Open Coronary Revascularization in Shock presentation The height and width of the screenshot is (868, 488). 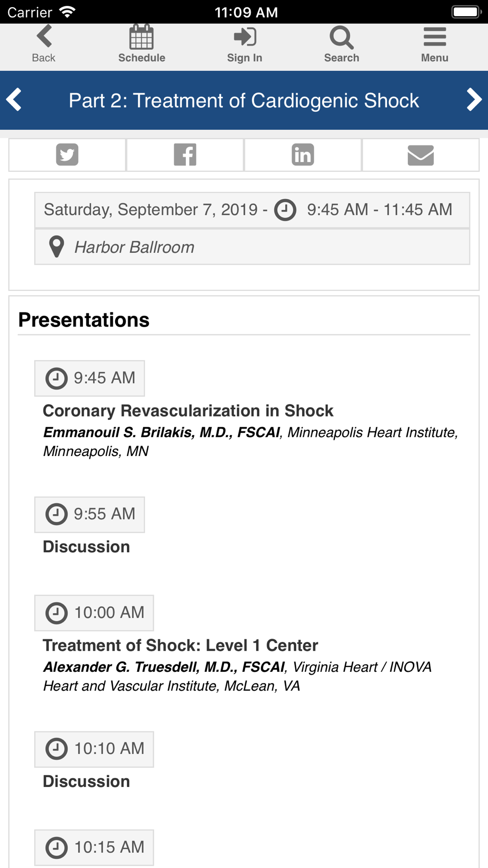[188, 411]
